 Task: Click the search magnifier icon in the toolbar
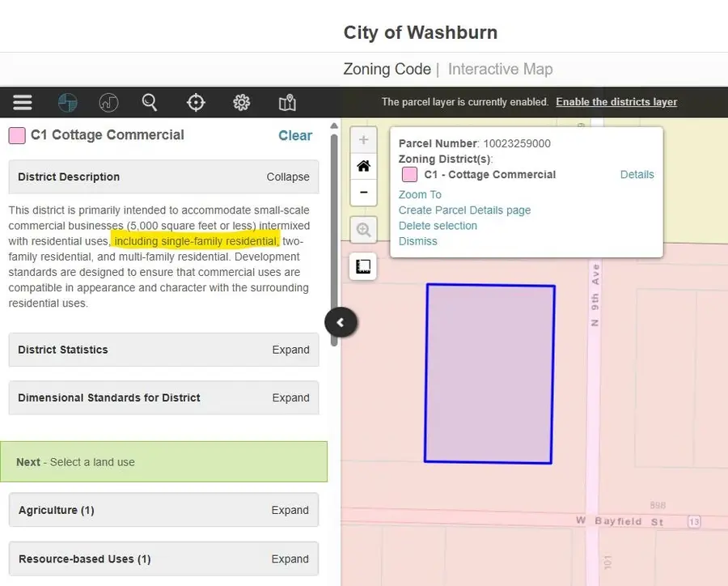[150, 102]
